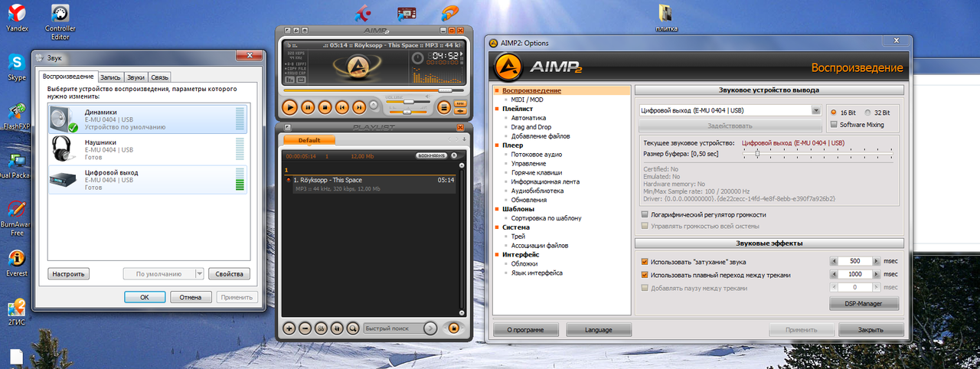Select the Default playlist tab
This screenshot has width=980, height=369.
[309, 140]
